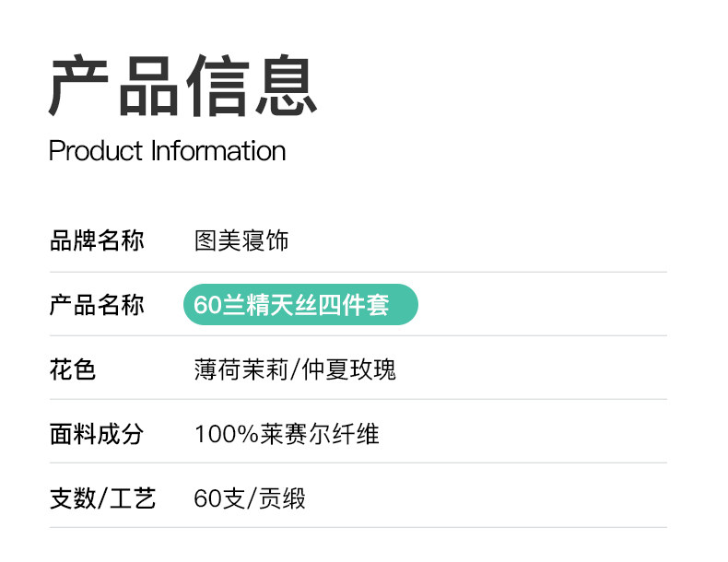The height and width of the screenshot is (562, 728).
Task: Select the 品牌名称 label
Action: coord(97,241)
